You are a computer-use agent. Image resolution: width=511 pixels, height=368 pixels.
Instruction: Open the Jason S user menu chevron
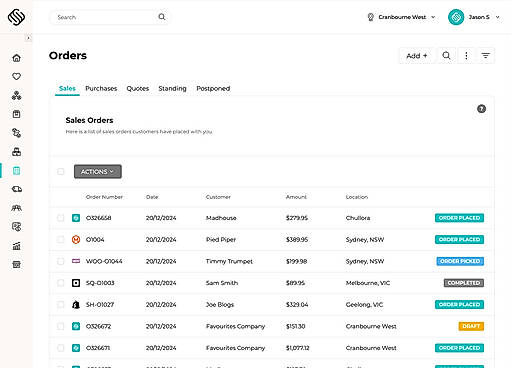[497, 17]
